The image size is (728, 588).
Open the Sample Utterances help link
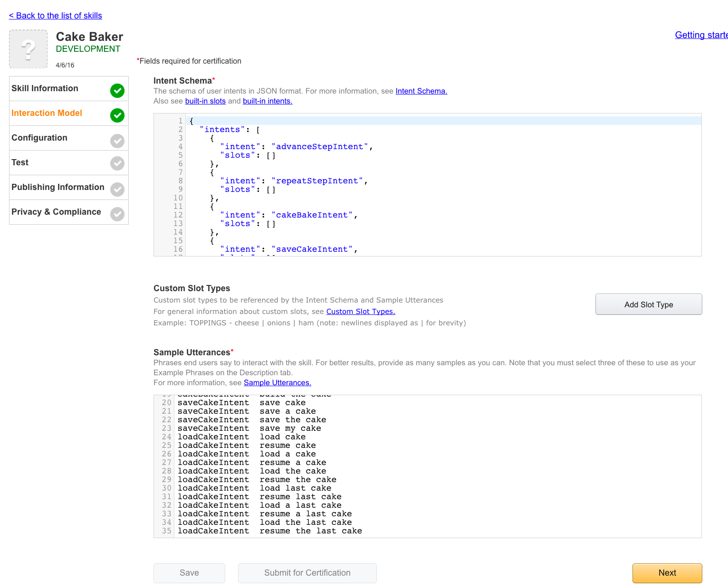click(278, 383)
